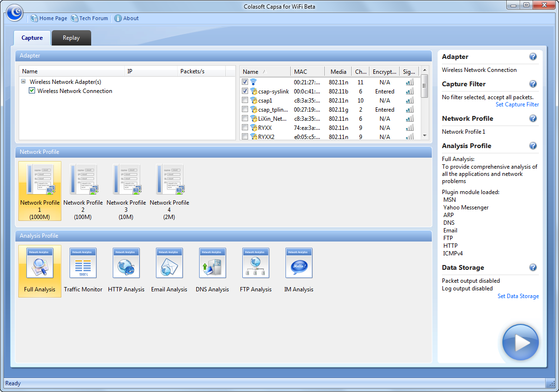Sort access points by MAC column
The image size is (559, 392).
coord(307,71)
